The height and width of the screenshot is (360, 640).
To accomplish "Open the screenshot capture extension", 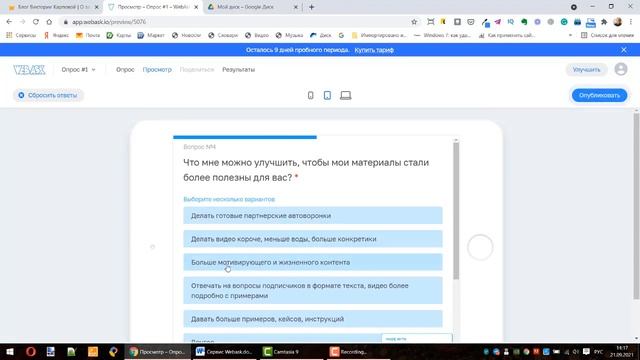I will [431, 22].
